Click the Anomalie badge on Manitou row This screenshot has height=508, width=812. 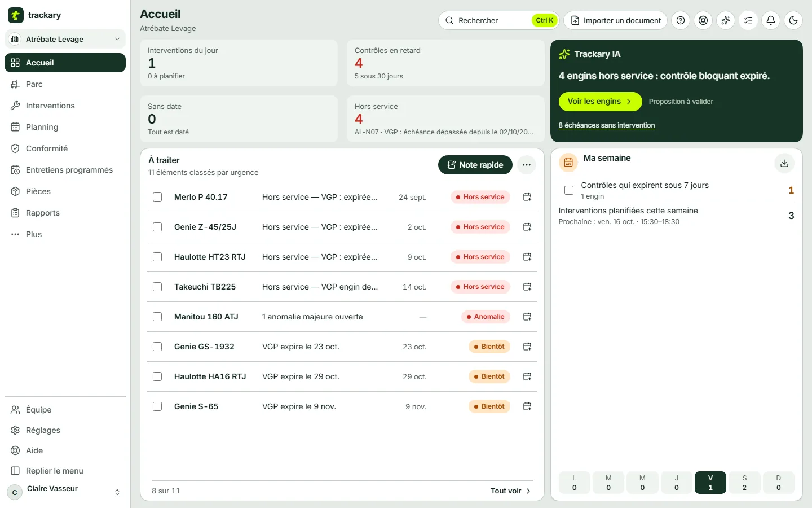point(486,317)
